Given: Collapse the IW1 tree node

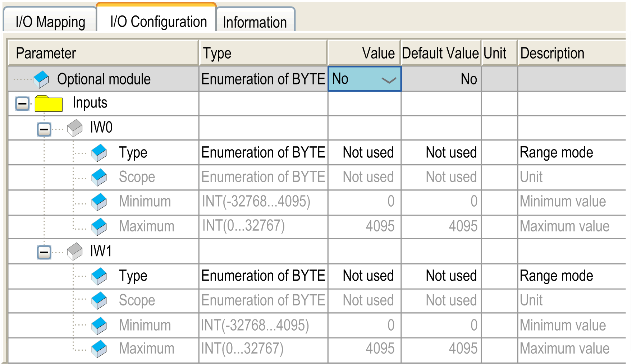Looking at the screenshot, I should 44,252.
